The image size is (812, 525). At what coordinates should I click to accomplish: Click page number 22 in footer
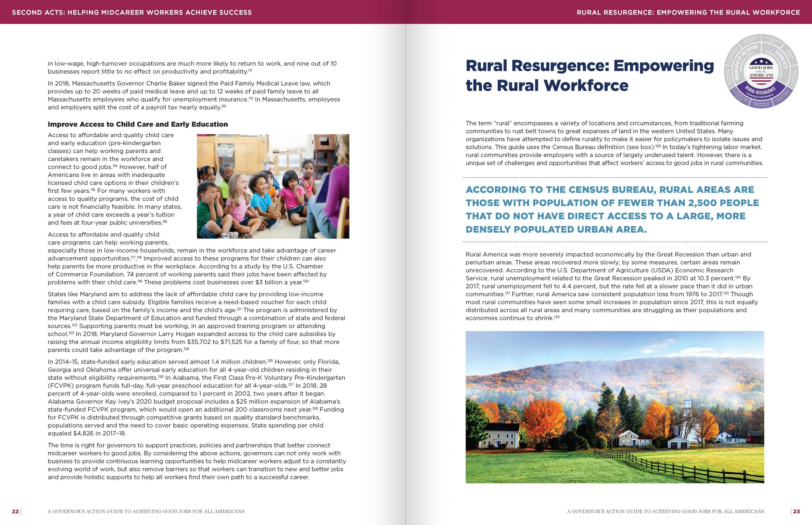(x=15, y=511)
